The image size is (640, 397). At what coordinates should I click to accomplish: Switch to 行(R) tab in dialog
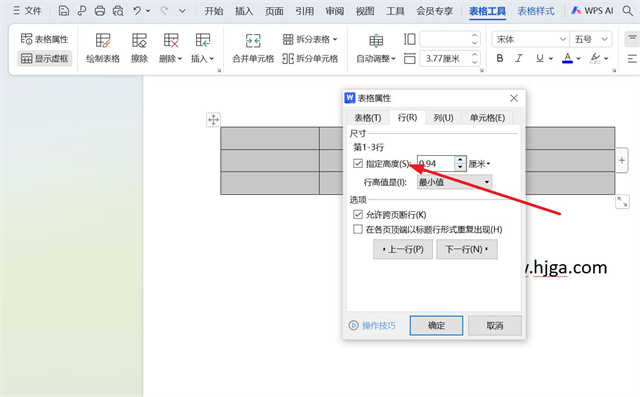pos(407,118)
